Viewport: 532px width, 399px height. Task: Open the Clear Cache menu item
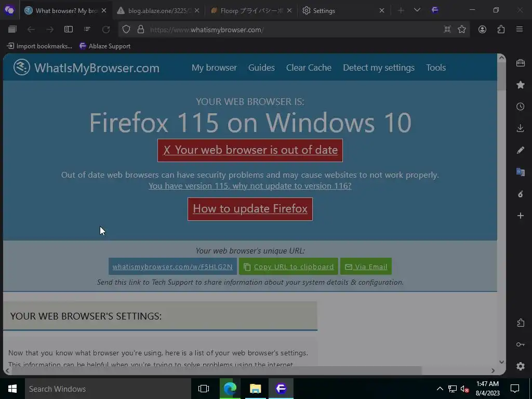[309, 68]
